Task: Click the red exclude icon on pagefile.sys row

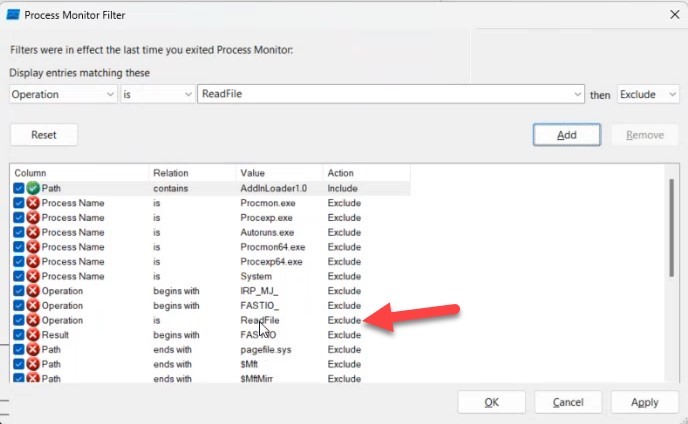Action: pos(33,350)
